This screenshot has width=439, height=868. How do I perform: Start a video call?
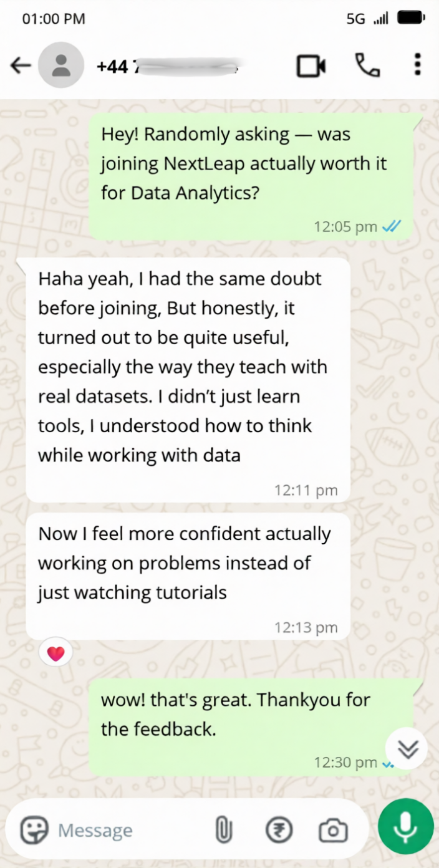(311, 65)
